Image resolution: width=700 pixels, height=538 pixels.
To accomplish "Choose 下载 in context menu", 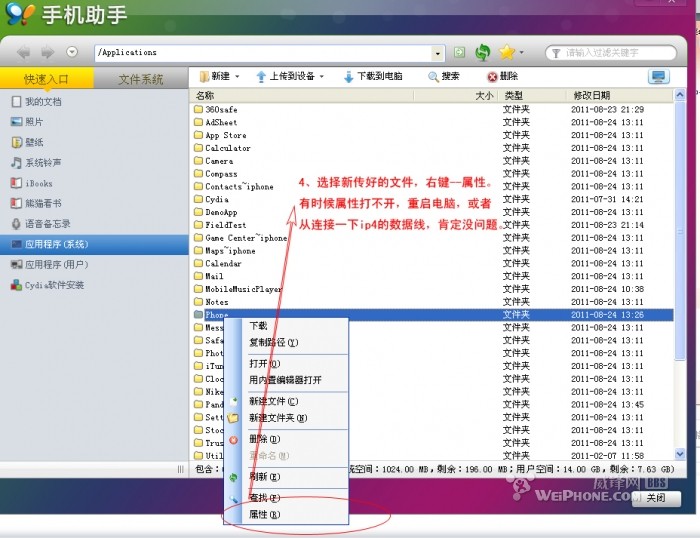I will 286,326.
